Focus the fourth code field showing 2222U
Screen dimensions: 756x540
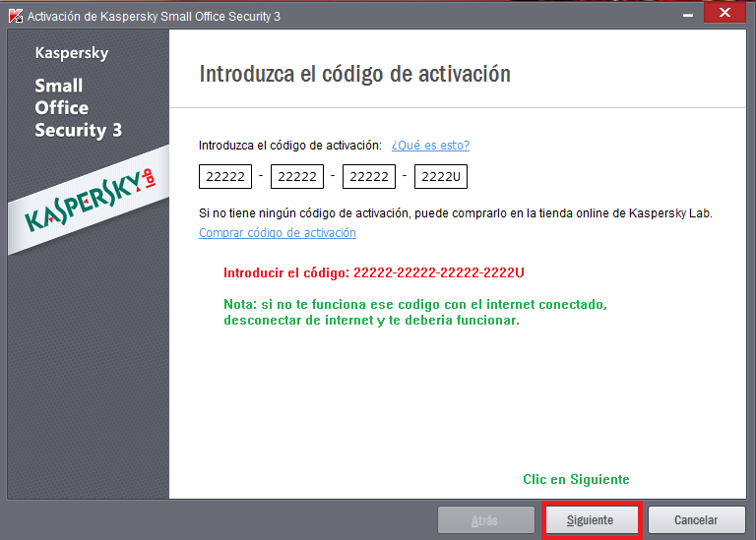coord(441,176)
